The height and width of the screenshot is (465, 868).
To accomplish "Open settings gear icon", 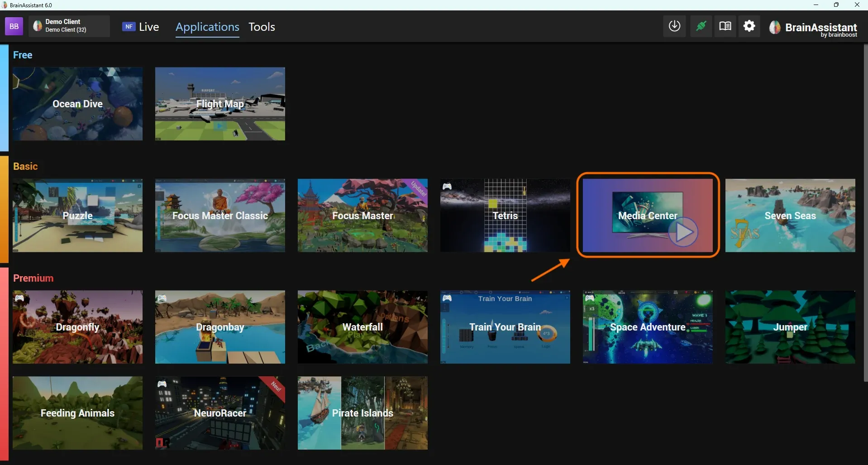I will tap(749, 26).
